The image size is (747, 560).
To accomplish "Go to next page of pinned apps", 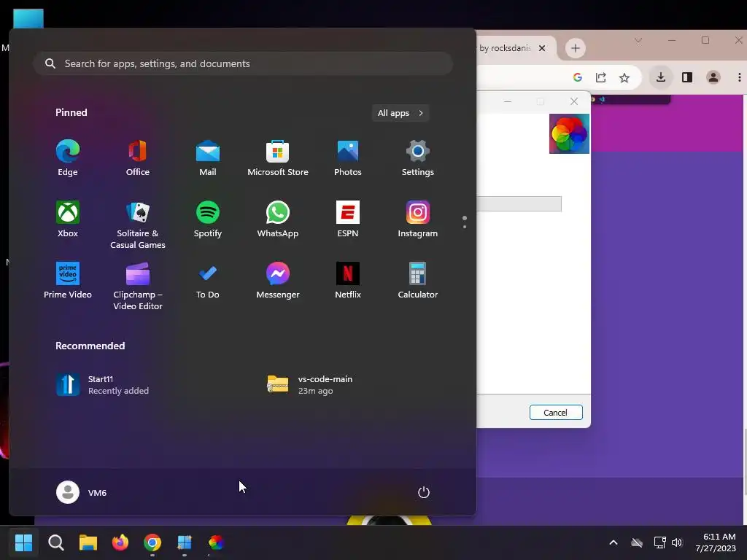I will click(x=465, y=227).
